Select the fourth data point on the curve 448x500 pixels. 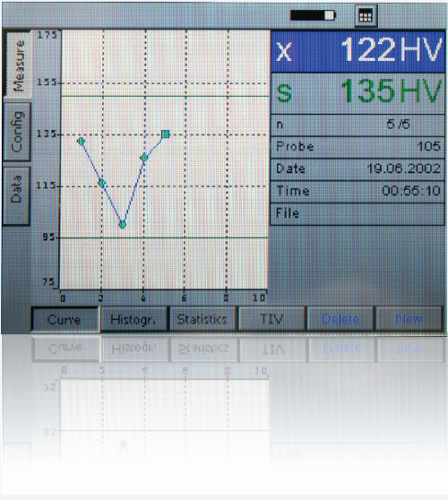144,157
